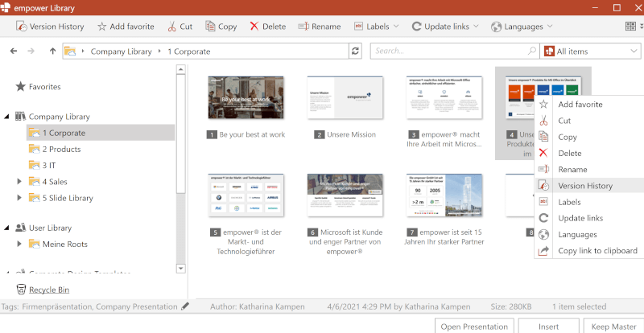This screenshot has width=644, height=333.
Task: Click the Keep Master button
Action: [613, 326]
